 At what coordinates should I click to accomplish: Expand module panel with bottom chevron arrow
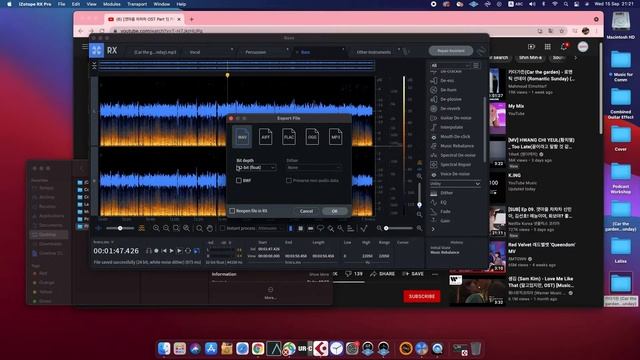tap(433, 229)
